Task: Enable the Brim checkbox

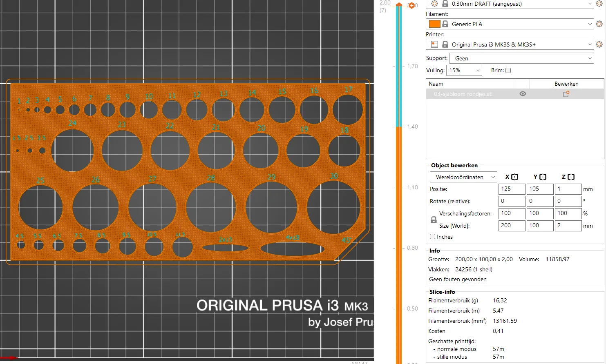Action: tap(508, 70)
